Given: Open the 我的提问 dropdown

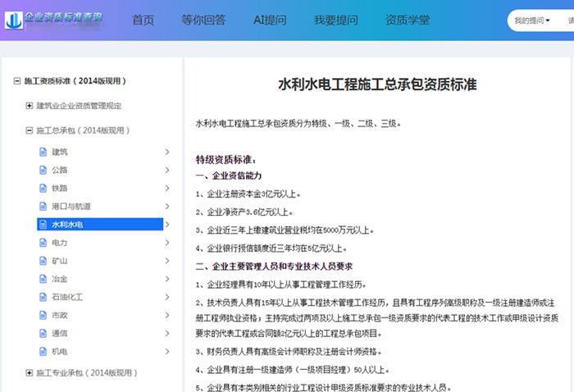Looking at the screenshot, I should tap(532, 21).
